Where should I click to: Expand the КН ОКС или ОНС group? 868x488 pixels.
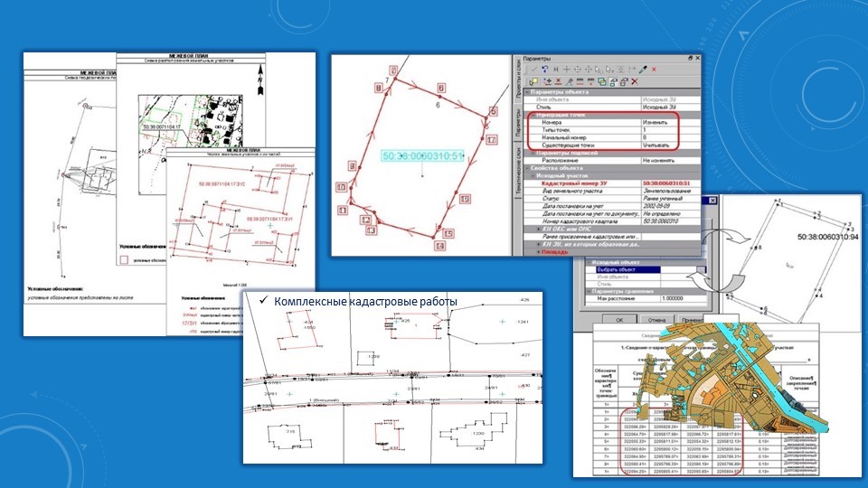click(539, 229)
